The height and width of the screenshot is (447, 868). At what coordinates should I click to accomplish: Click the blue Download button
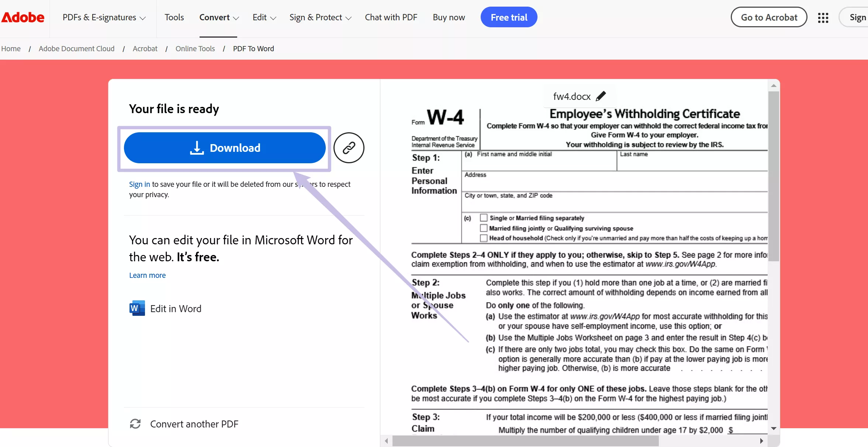point(224,148)
